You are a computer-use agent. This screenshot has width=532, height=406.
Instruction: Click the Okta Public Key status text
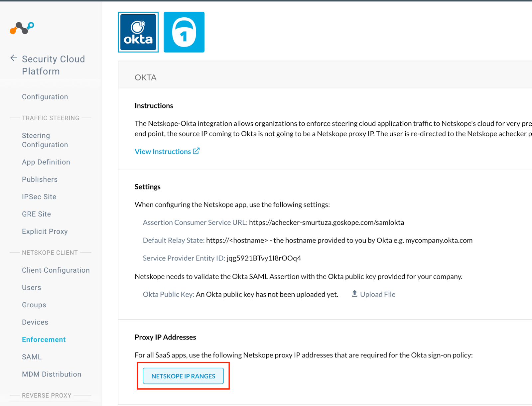pos(267,294)
